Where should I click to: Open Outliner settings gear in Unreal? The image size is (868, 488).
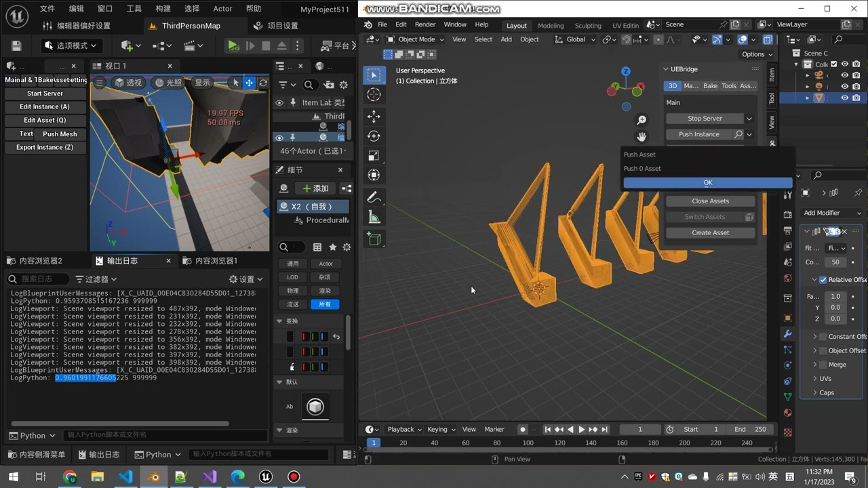(344, 85)
